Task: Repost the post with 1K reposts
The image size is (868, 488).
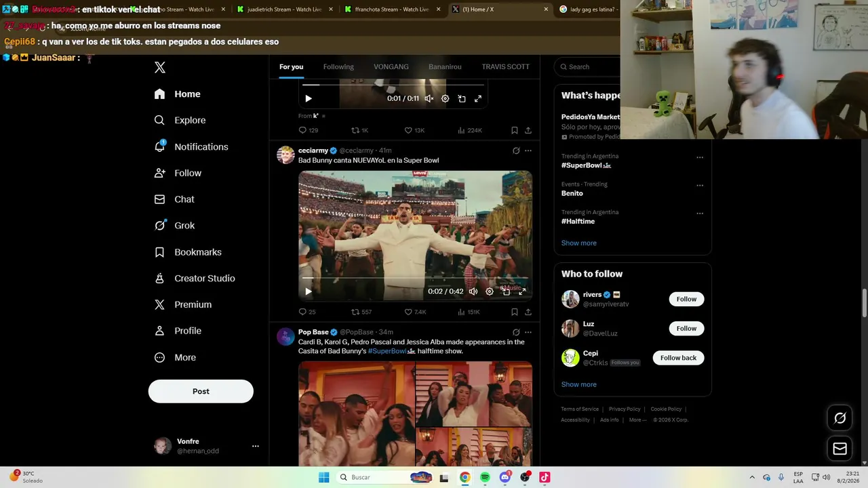Action: (x=359, y=130)
